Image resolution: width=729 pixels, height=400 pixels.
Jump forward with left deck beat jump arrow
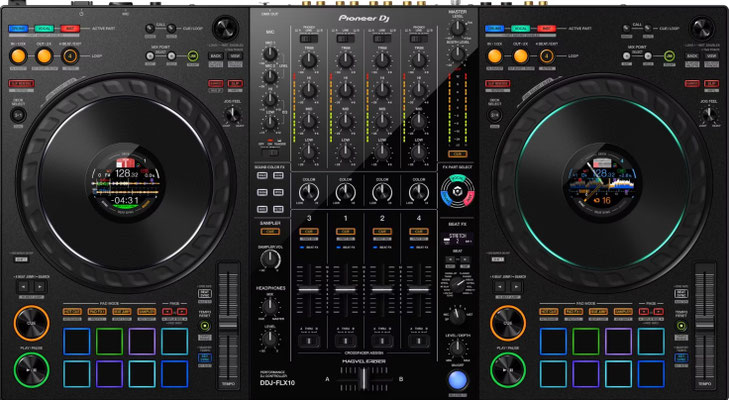[x=40, y=287]
